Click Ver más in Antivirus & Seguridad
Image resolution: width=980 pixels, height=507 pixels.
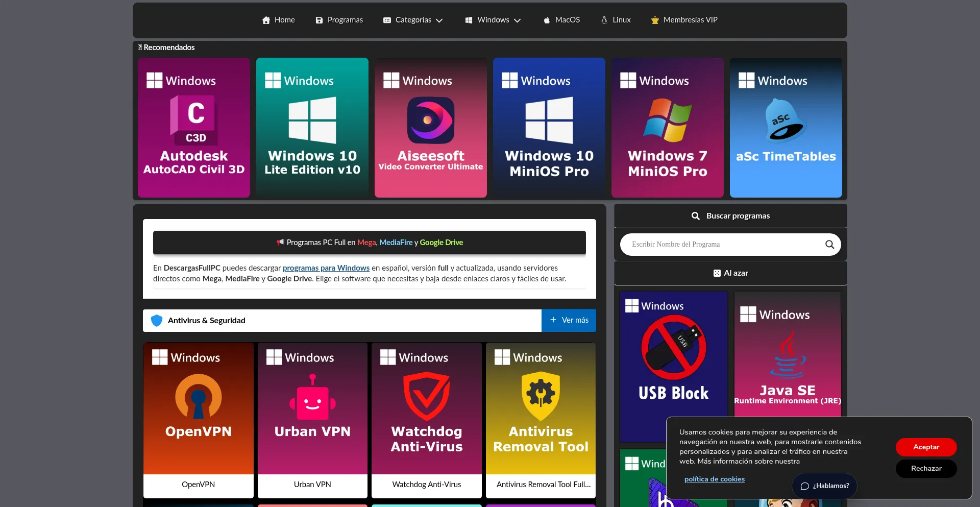coord(569,320)
